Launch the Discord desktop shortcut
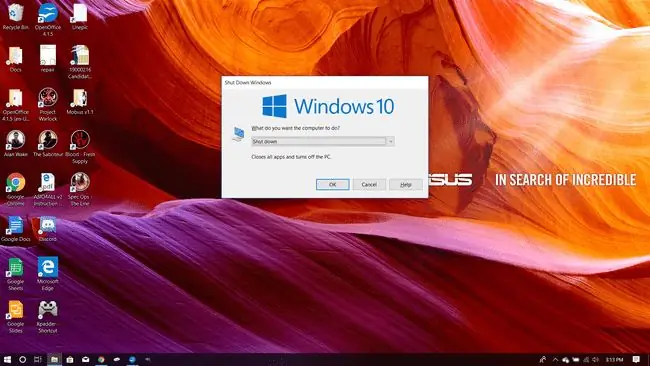650x366 pixels. click(48, 229)
